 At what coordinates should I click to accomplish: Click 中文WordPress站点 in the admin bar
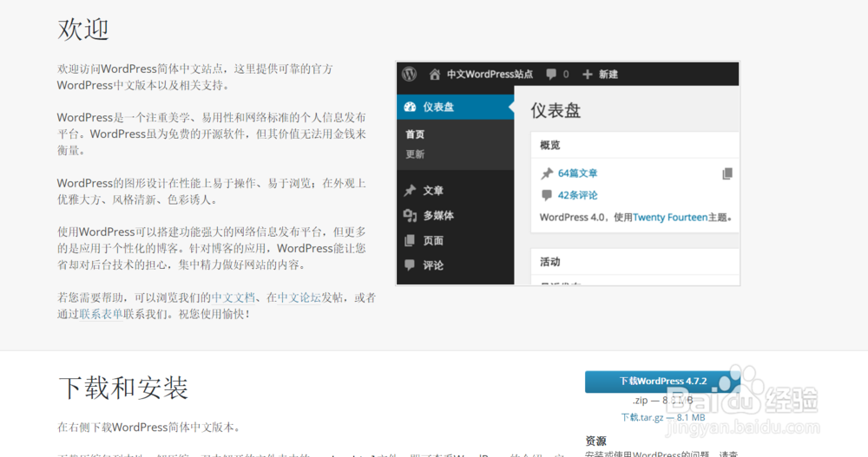(490, 74)
